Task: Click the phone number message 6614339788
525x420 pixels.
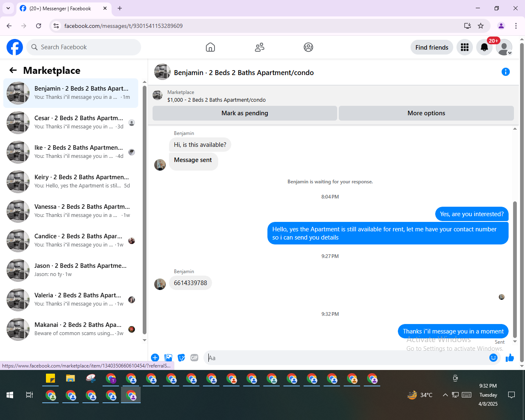Action: point(190,283)
